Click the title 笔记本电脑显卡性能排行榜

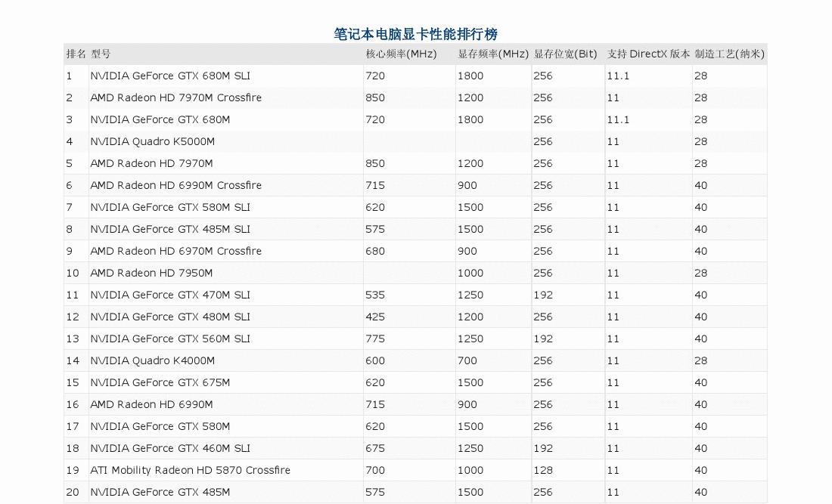(415, 34)
